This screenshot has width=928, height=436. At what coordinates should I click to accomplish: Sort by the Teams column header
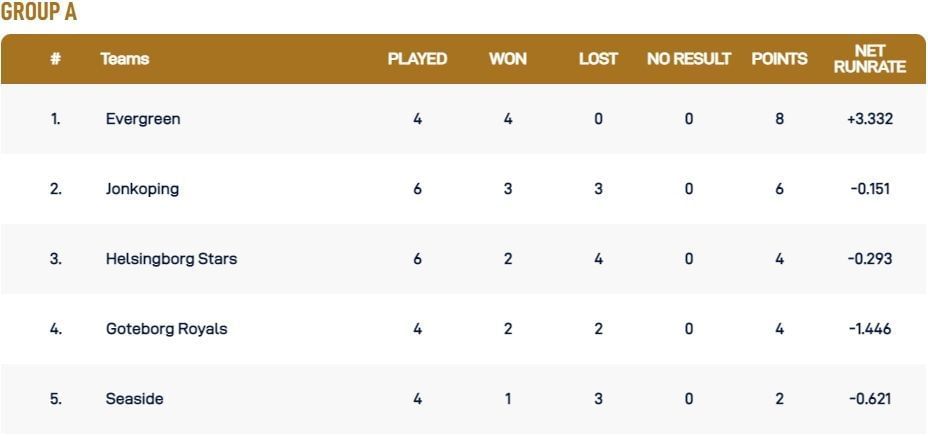tap(125, 59)
